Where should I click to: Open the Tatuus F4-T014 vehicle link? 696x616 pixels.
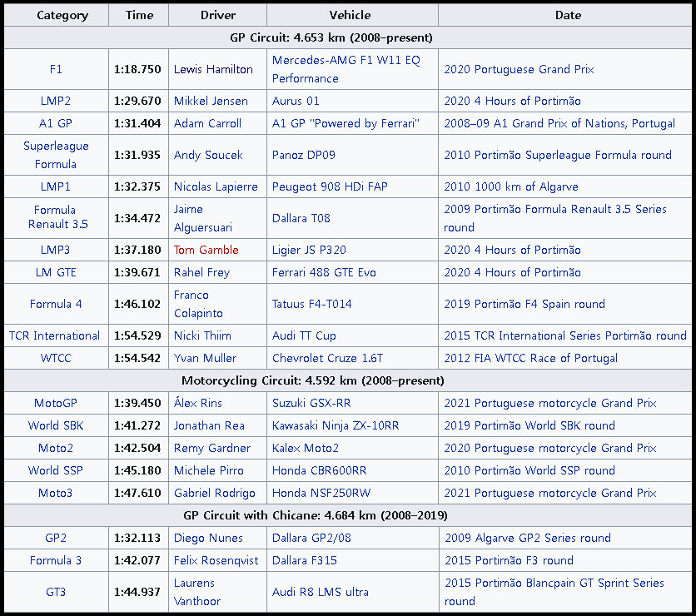pyautogui.click(x=311, y=304)
